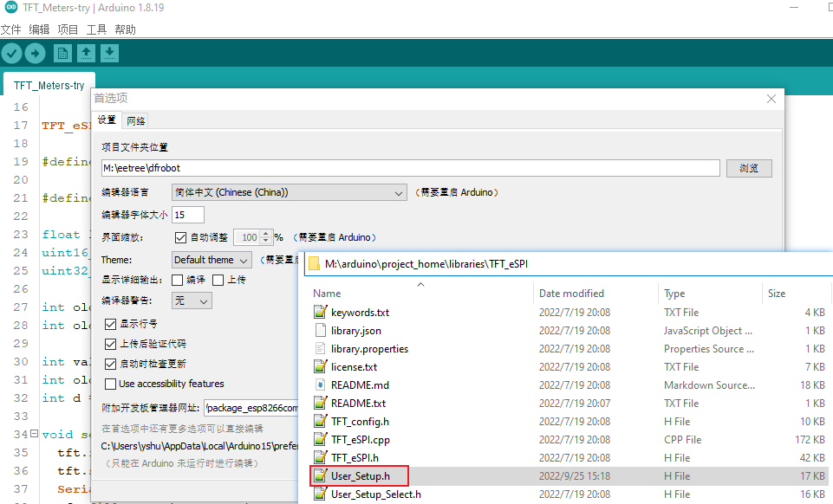Toggle the 显示行号 checkbox
Viewport: 833px width, 504px height.
[110, 324]
